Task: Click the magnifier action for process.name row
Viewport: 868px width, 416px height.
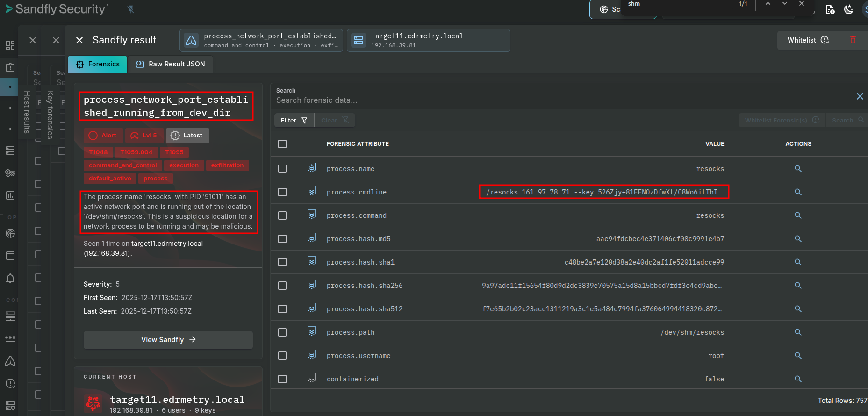Action: click(798, 169)
